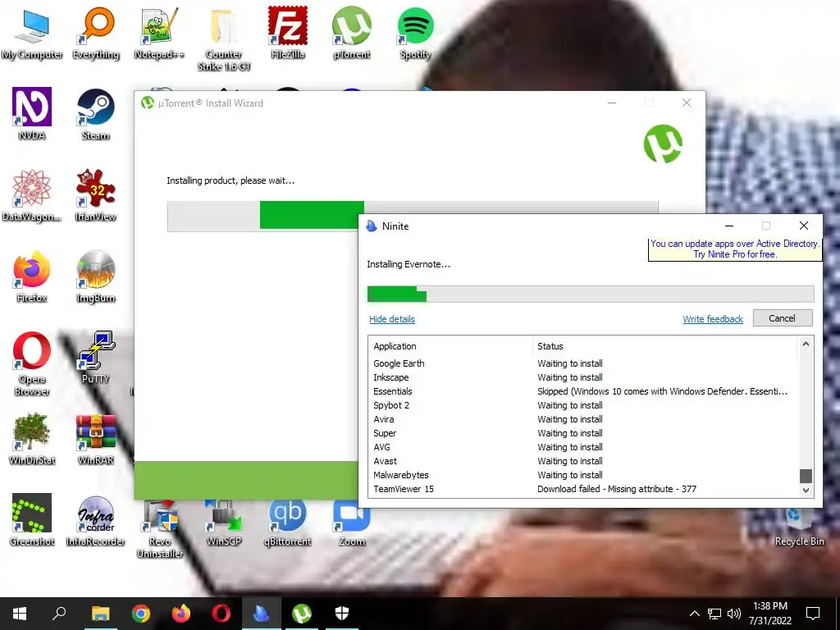Click the Ninite list scroll down arrow
Viewport: 840px width, 630px height.
click(x=806, y=490)
